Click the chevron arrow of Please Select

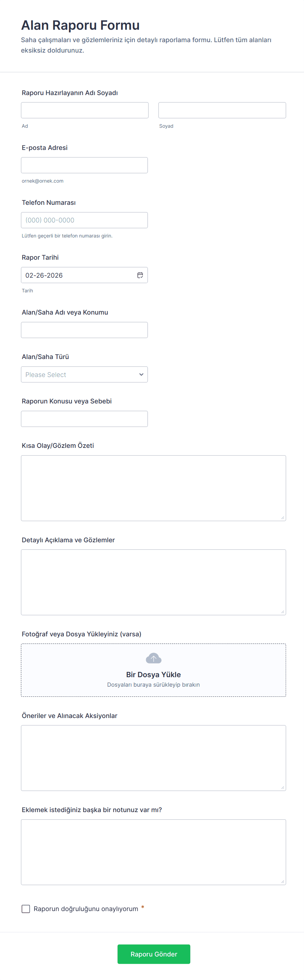coord(141,374)
